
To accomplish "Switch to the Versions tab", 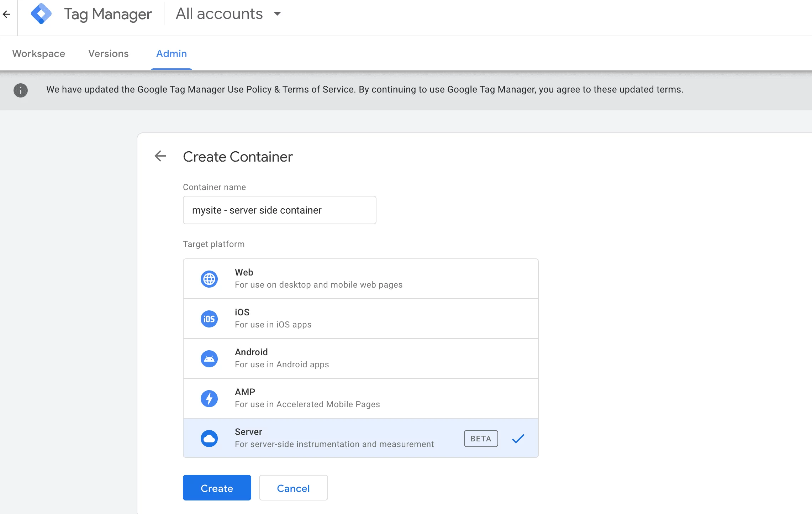I will 109,54.
